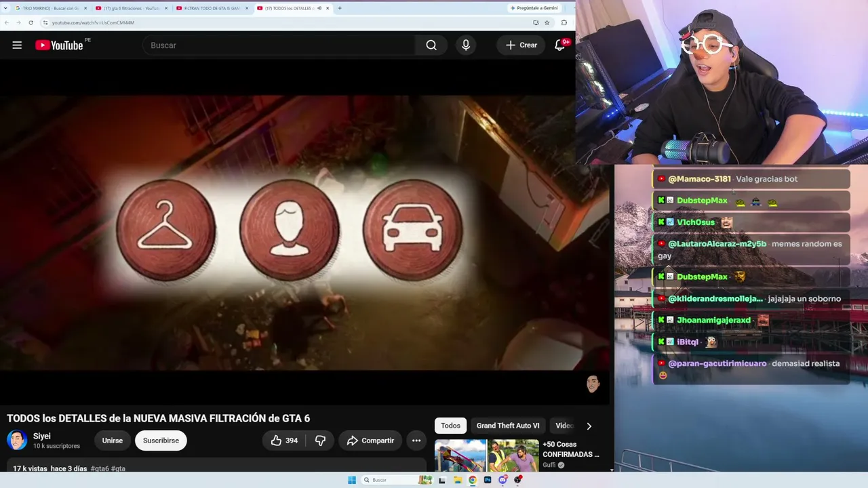Open the tab search dropdown arrow
This screenshot has width=868, height=488.
click(5, 8)
